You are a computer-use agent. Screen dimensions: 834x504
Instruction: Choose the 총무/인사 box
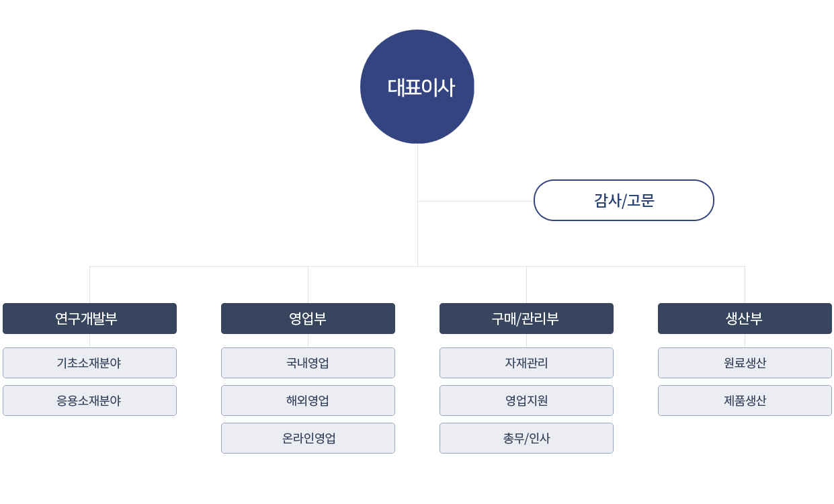coord(526,438)
